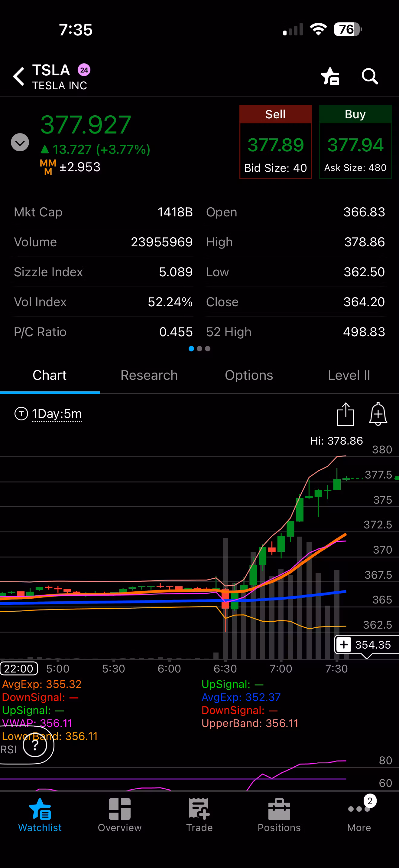Tap the Open value 366.83

point(364,212)
